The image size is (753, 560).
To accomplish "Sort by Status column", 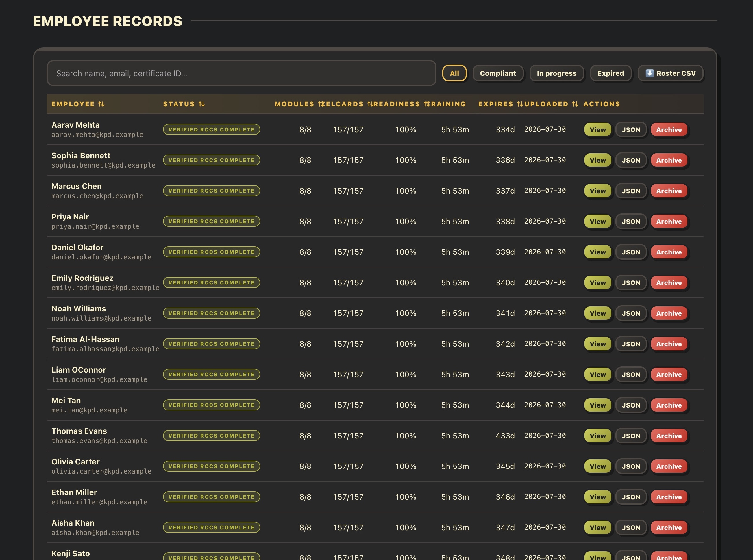I will click(184, 104).
